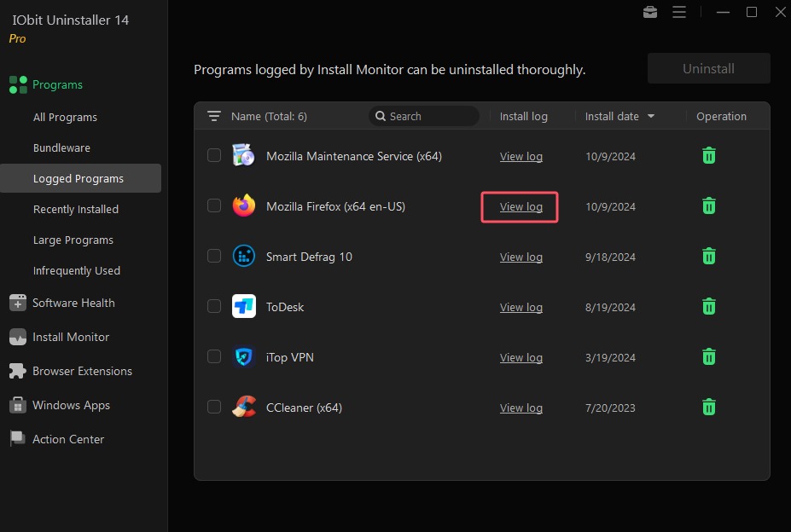Click the Smart Defrag program icon
Viewport: 791px width, 532px height.
pos(244,256)
